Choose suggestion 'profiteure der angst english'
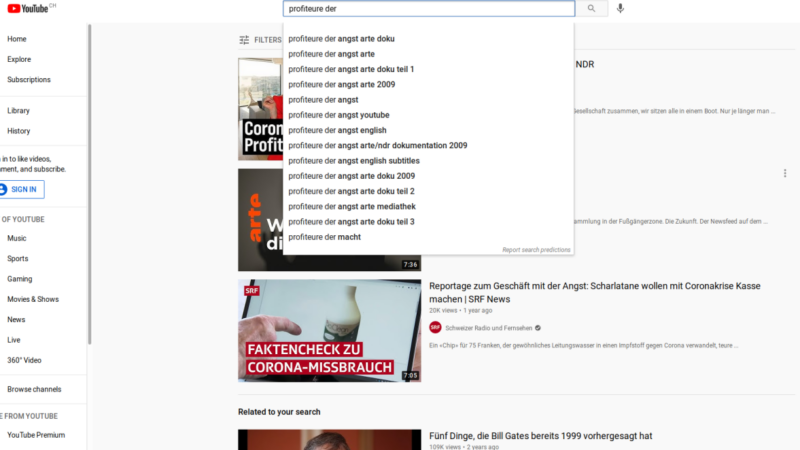 (429, 131)
